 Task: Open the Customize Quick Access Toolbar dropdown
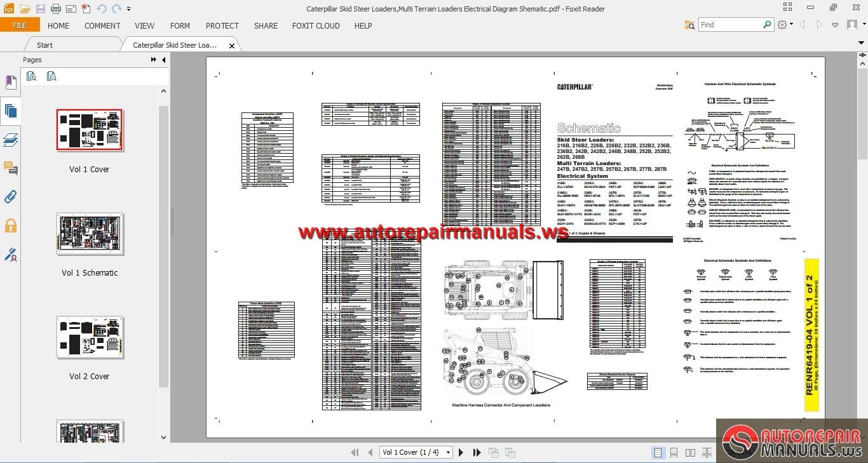point(129,10)
